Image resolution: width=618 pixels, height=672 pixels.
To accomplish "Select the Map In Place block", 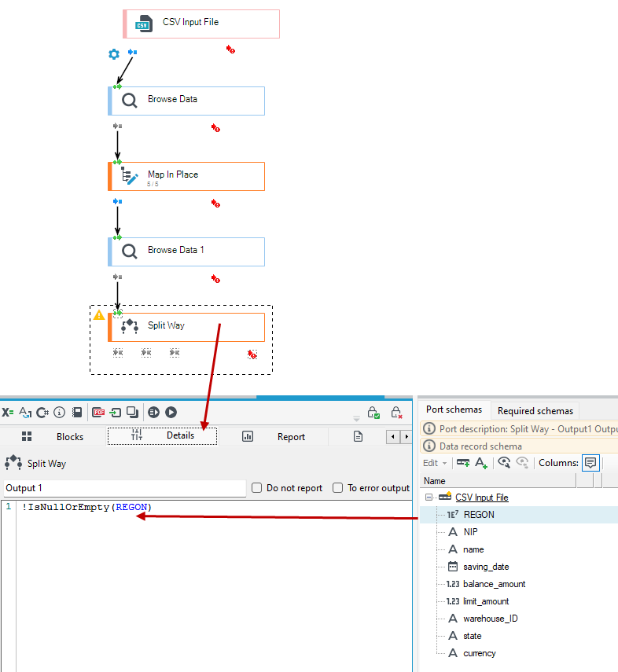I will coord(186,177).
